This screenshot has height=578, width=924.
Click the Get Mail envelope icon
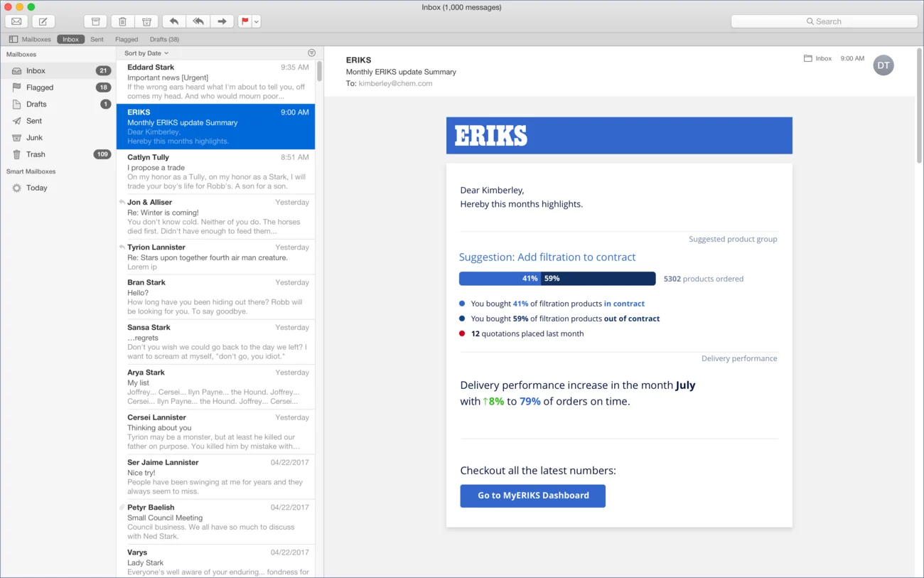(x=16, y=21)
